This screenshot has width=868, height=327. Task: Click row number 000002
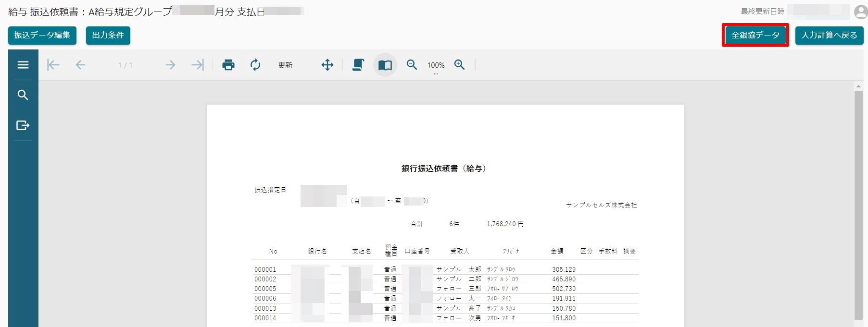265,279
